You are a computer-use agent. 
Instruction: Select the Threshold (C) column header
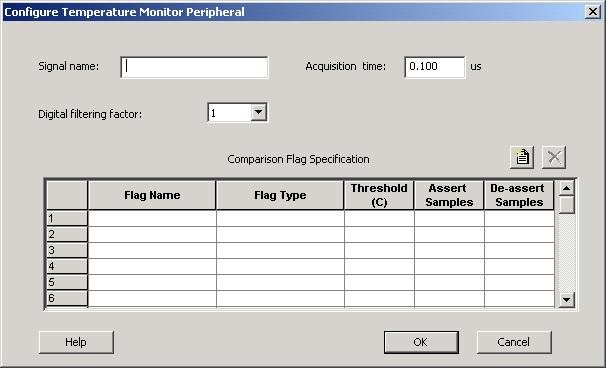(379, 195)
